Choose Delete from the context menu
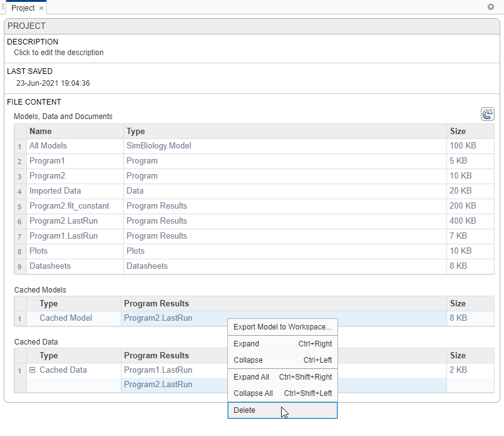The width and height of the screenshot is (504, 436). 282,410
